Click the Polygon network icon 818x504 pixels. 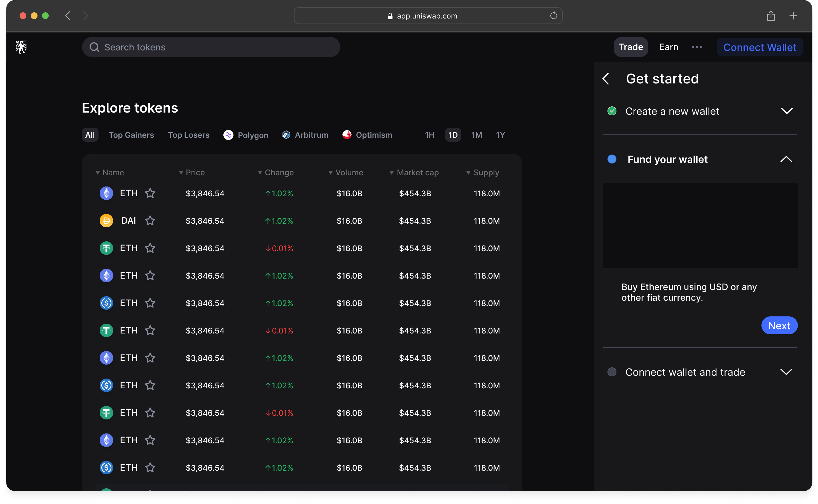[x=228, y=135]
